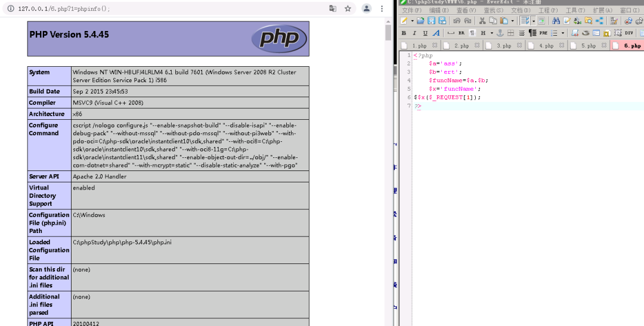Viewport: 644px width, 326px height.
Task: Click the Find binoculars icon
Action: (556, 20)
